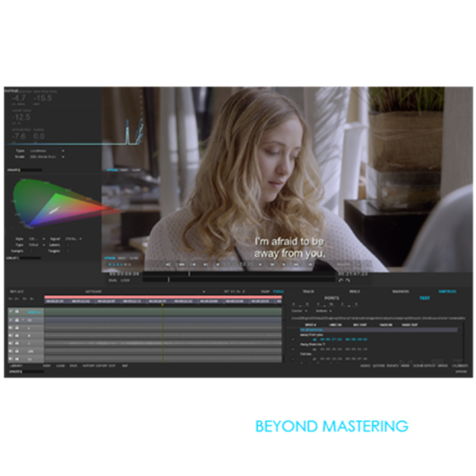Open the Center horizontal alignment dropdown

(x=299, y=311)
